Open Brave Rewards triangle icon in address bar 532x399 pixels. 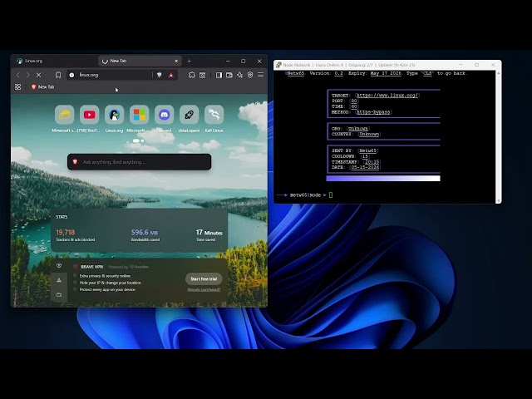coord(171,75)
